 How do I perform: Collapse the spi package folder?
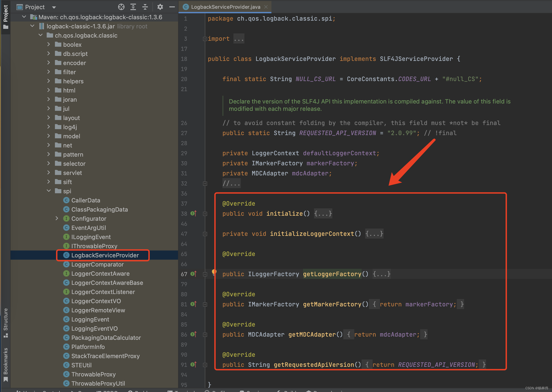point(49,191)
